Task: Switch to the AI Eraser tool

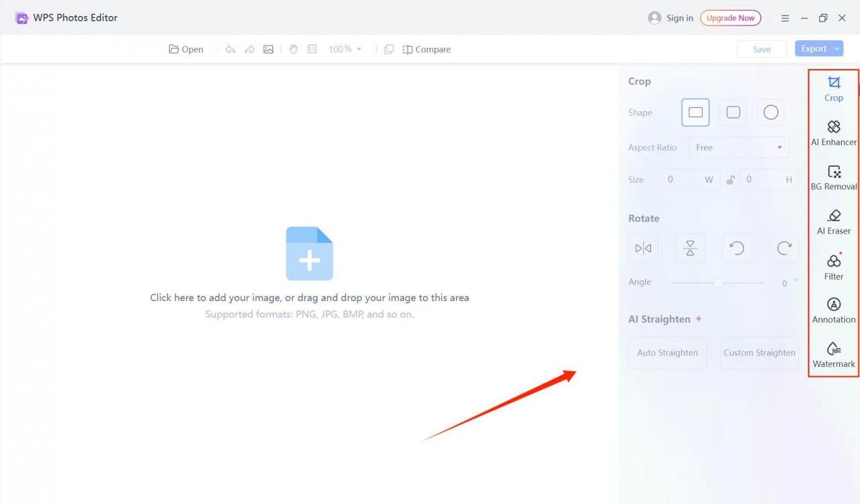Action: point(833,222)
